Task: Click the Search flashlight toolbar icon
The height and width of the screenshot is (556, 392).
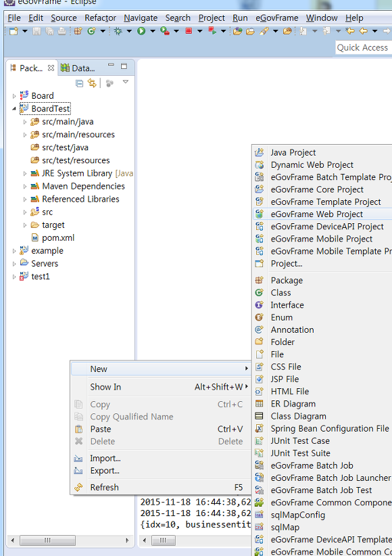Action: tap(264, 31)
